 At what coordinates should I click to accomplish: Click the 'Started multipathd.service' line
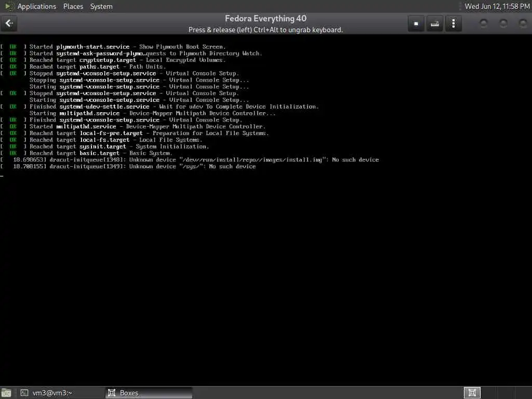(133, 127)
